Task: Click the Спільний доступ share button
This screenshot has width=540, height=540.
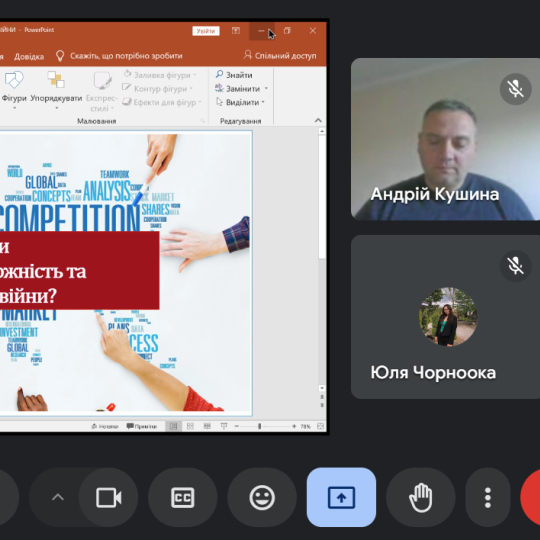Action: [280, 55]
